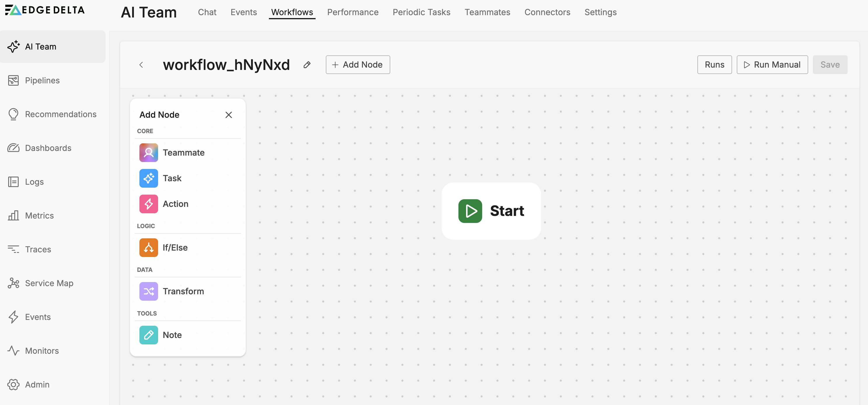Switch to the Performance tab
This screenshot has height=405, width=868.
[352, 12]
